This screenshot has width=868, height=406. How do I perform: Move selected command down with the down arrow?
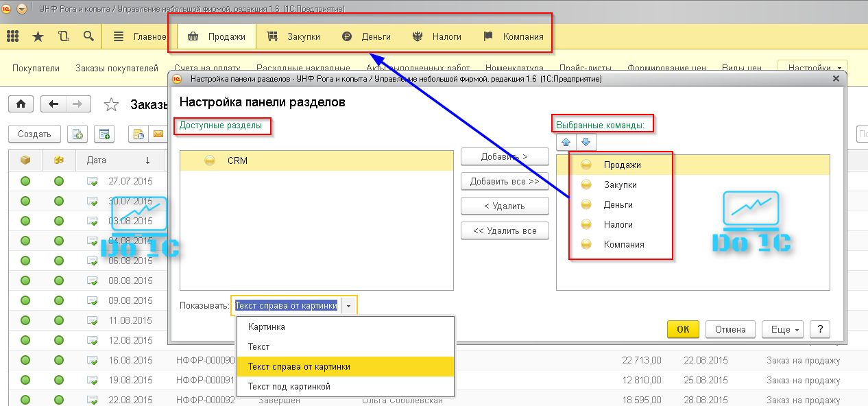(586, 143)
